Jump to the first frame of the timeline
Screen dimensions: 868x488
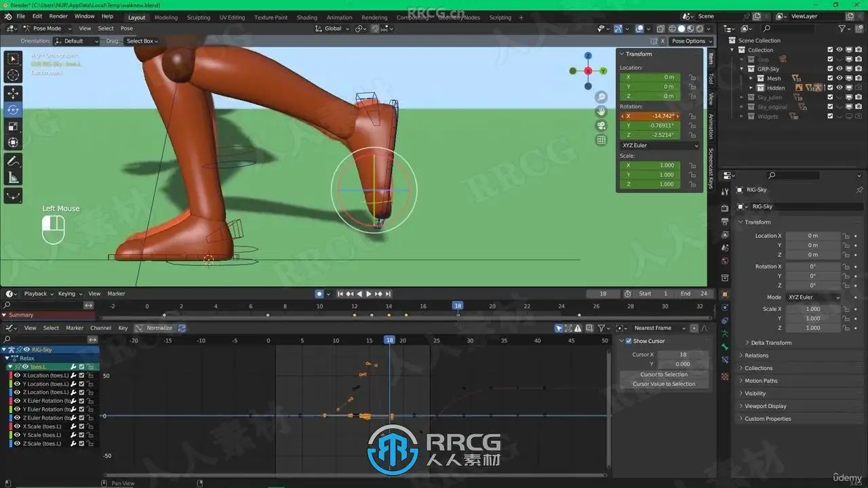340,293
